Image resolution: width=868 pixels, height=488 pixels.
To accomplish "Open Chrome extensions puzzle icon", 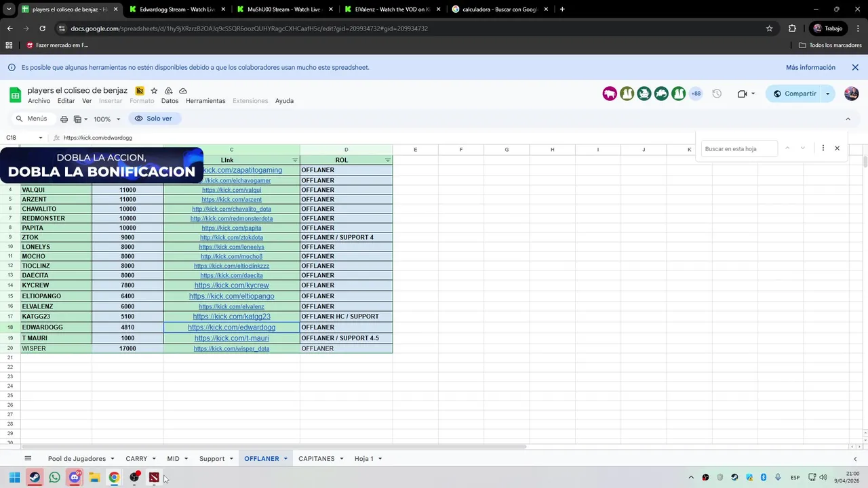I will point(792,28).
